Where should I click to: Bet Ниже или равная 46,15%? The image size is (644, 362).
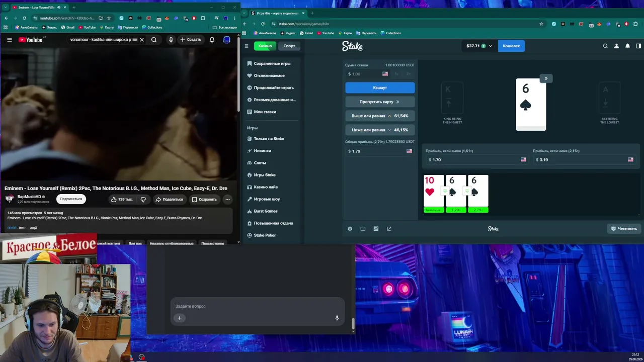380,130
